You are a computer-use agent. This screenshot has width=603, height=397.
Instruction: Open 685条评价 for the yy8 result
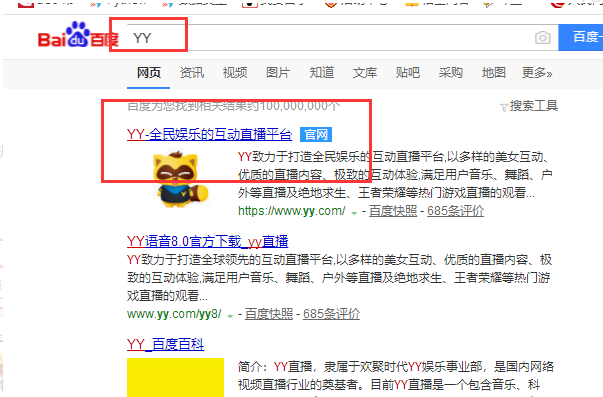331,314
